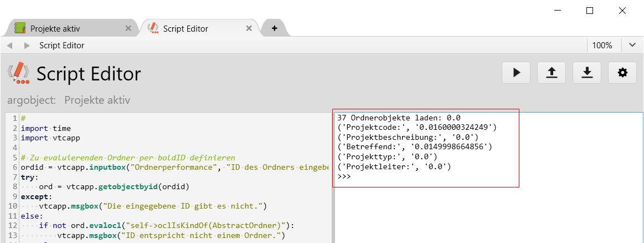Navigate back with left arrow
Image resolution: width=644 pixels, height=243 pixels.
click(x=10, y=45)
